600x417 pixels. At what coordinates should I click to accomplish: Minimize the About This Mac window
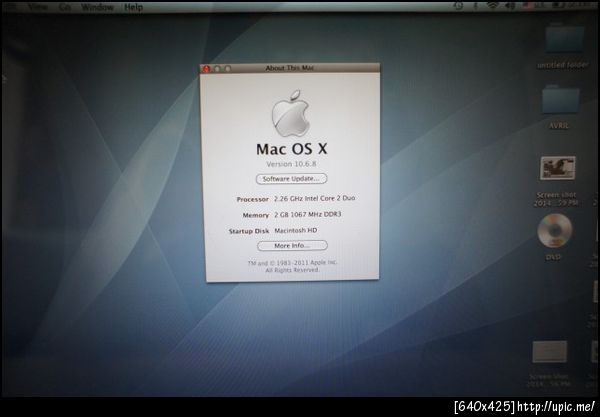pos(217,69)
